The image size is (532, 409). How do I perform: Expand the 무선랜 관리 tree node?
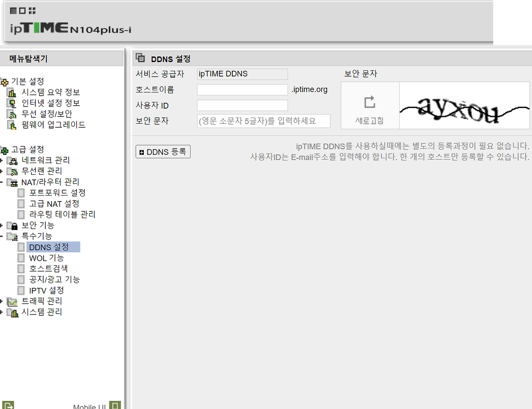point(2,171)
